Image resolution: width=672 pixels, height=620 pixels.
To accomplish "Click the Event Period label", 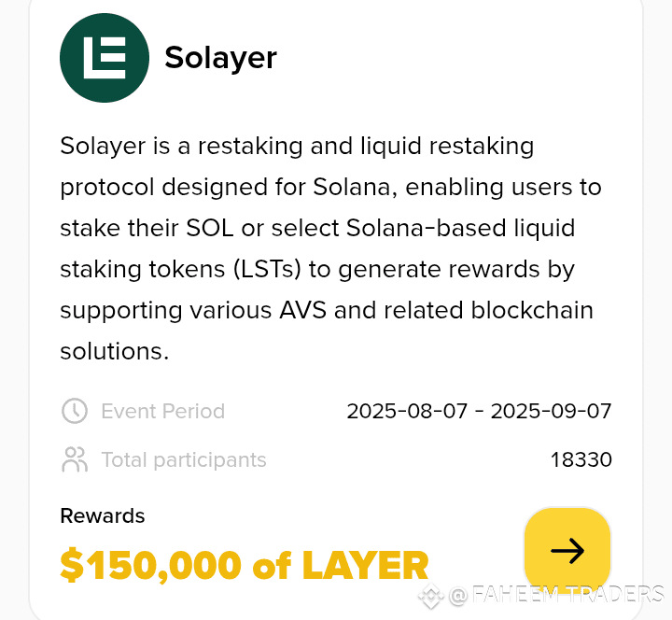I will pos(162,411).
